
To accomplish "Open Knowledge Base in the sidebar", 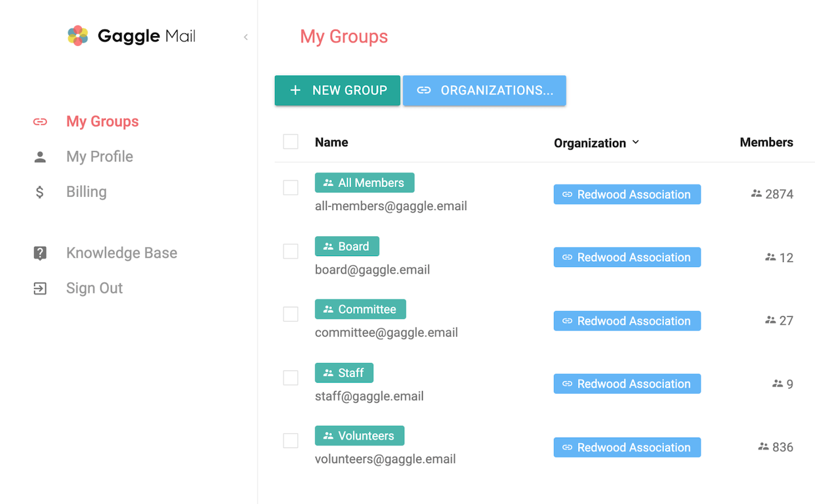I will (122, 253).
